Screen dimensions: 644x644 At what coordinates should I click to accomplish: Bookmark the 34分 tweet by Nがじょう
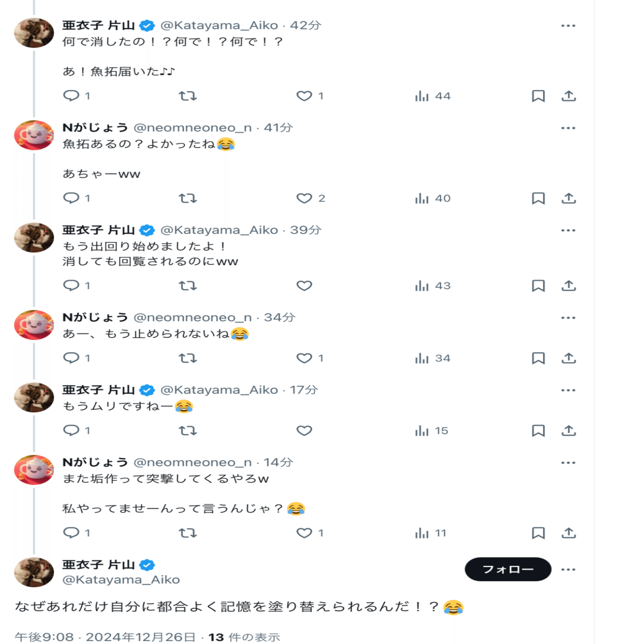point(538,358)
